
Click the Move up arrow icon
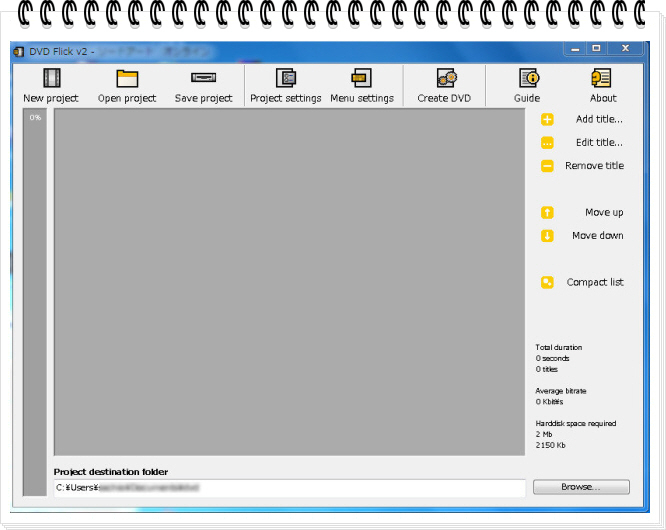click(x=547, y=212)
